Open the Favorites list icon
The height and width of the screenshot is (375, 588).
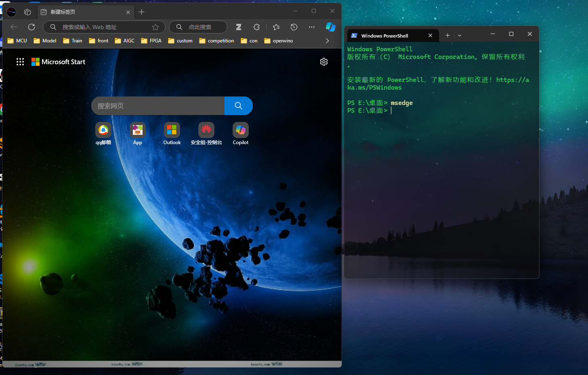pyautogui.click(x=276, y=27)
